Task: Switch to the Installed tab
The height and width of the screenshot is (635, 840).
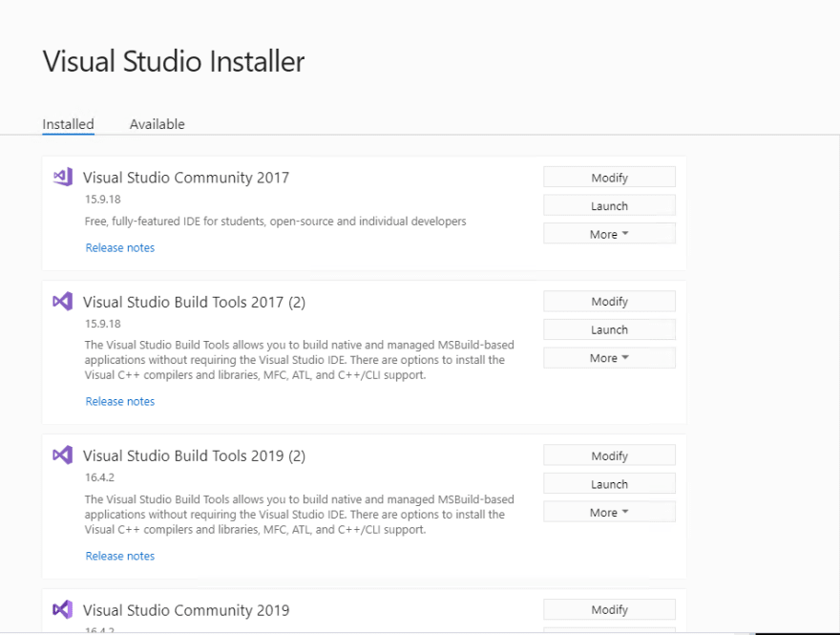Action: 68,124
